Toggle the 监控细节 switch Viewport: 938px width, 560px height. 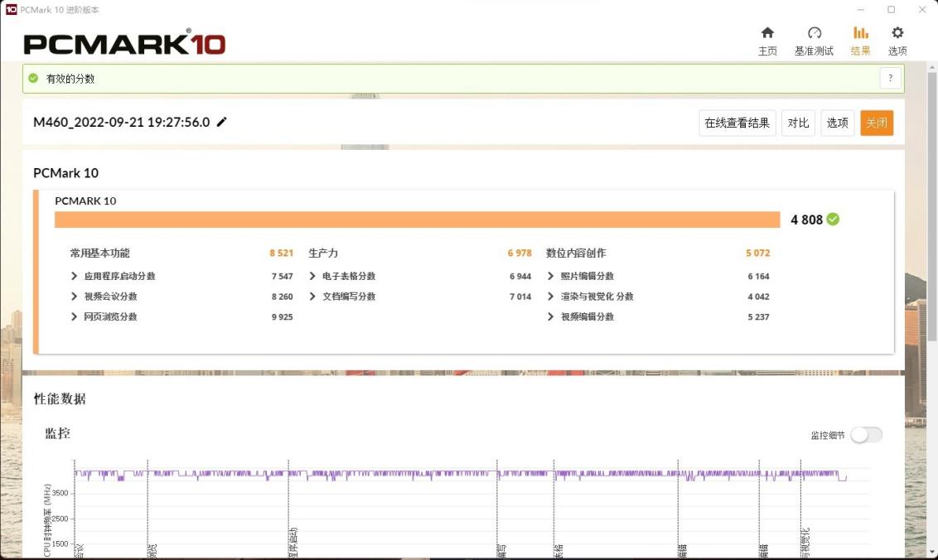(866, 435)
